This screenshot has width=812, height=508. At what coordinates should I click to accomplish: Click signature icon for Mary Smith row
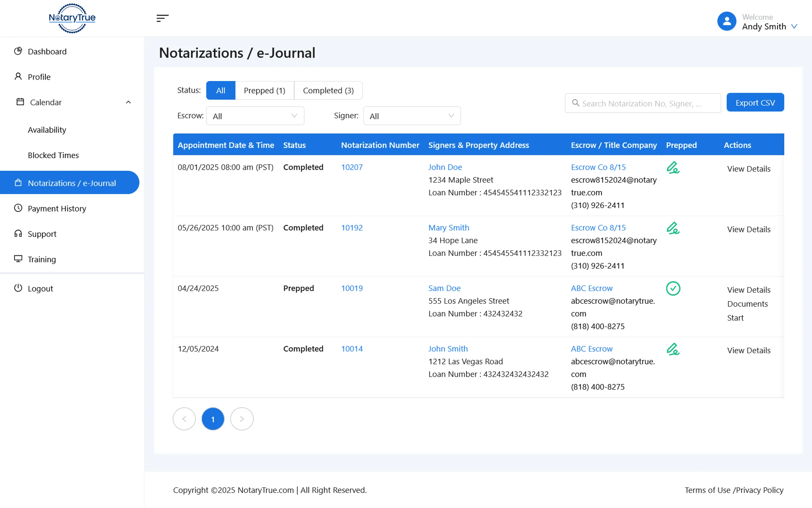coord(673,228)
